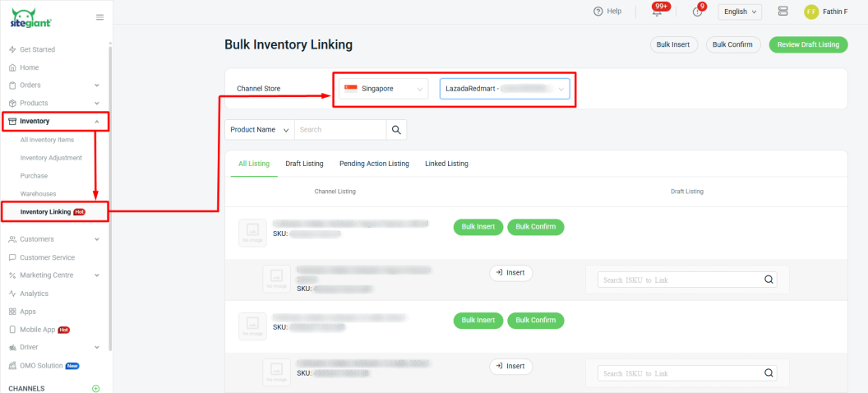Click the top Bulk Confirm button

(x=732, y=44)
